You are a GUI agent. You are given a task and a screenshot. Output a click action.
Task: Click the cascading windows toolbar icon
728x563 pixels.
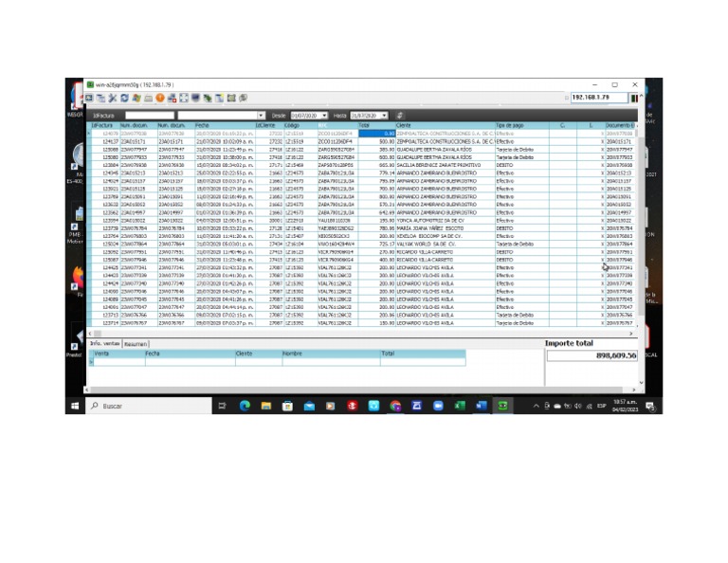coord(100,98)
